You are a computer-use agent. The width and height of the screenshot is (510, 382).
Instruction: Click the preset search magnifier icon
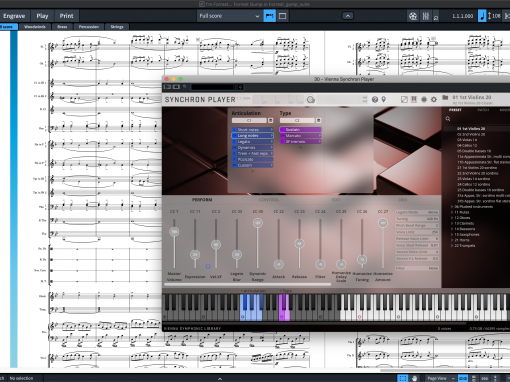pyautogui.click(x=448, y=119)
